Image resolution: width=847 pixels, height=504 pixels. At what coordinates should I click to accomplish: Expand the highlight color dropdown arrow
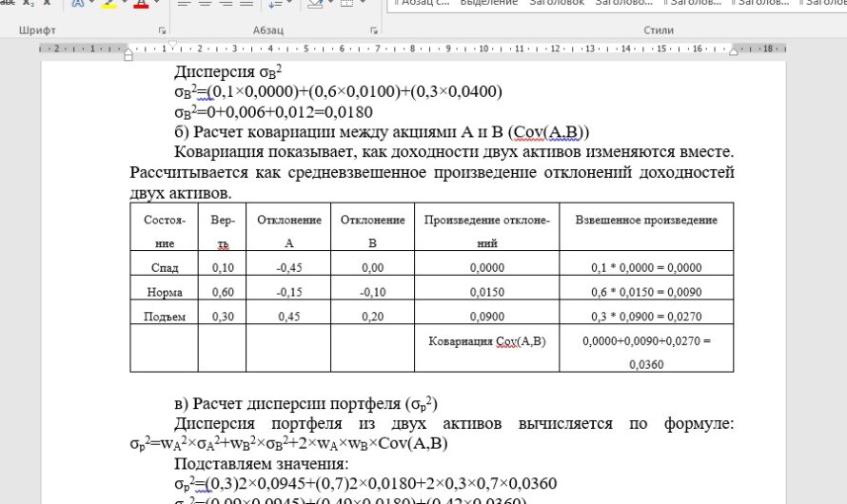125,3
